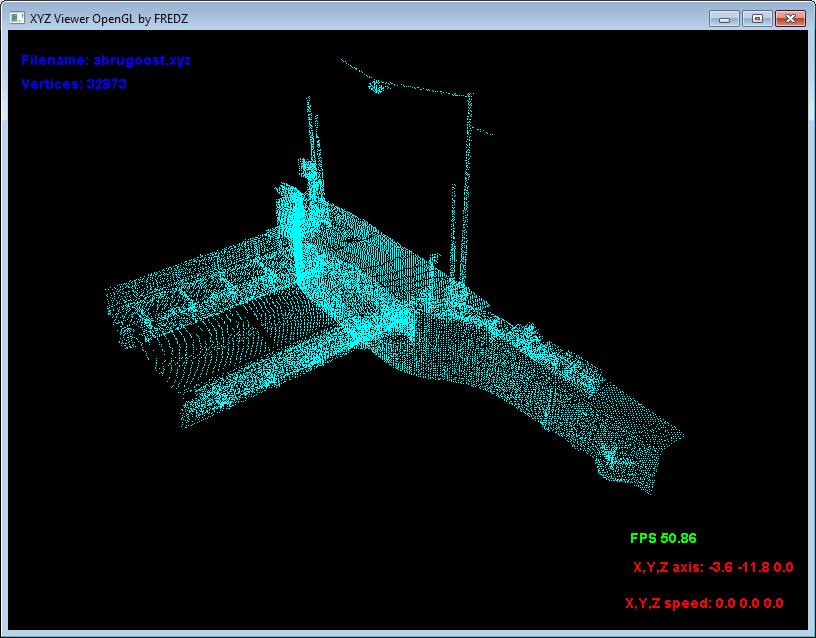Click the 'Vertices: 32973' counter text
This screenshot has width=816, height=638.
pyautogui.click(x=73, y=84)
